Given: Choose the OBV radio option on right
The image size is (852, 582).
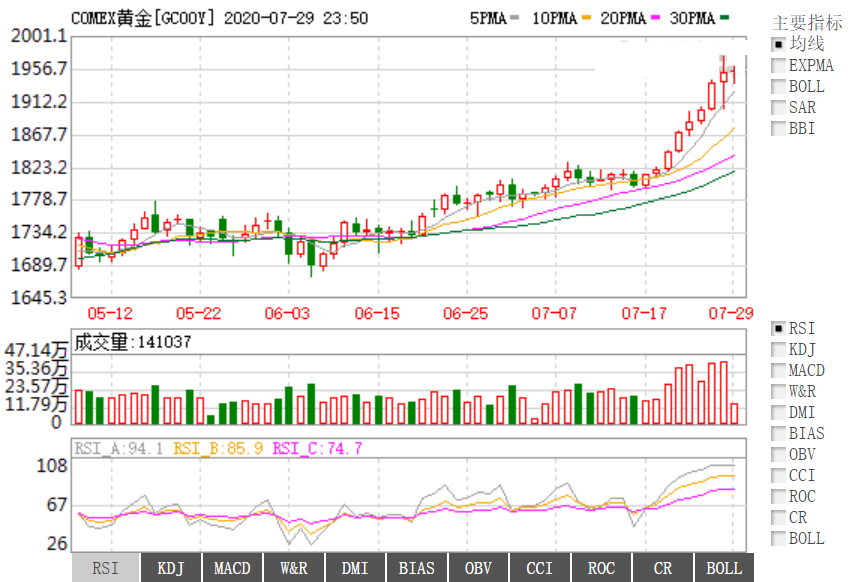Looking at the screenshot, I should 778,454.
